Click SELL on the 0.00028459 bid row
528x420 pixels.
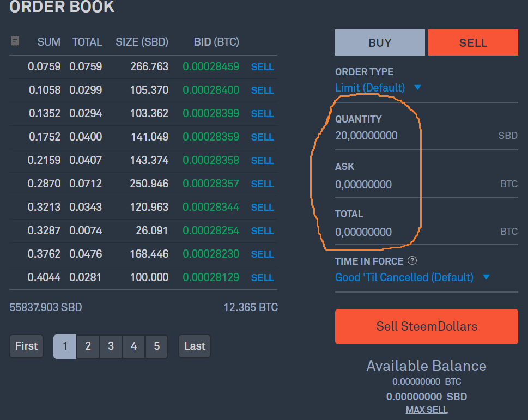click(x=262, y=67)
